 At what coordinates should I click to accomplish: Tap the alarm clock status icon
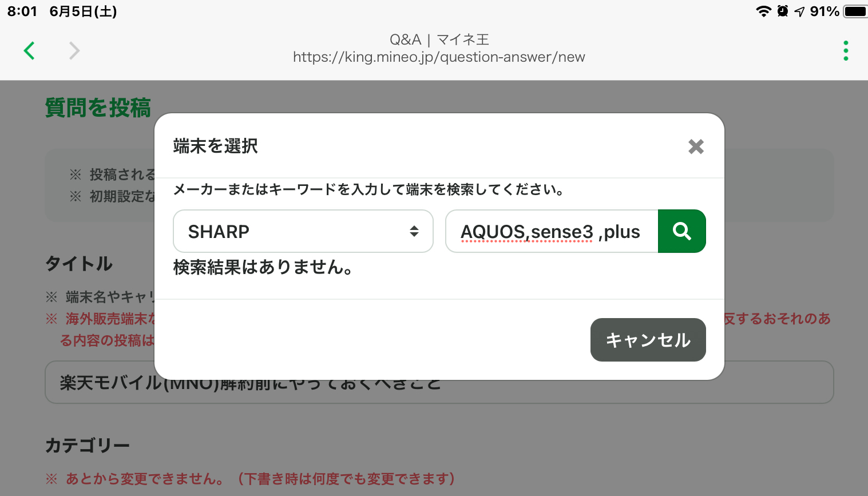(x=782, y=11)
